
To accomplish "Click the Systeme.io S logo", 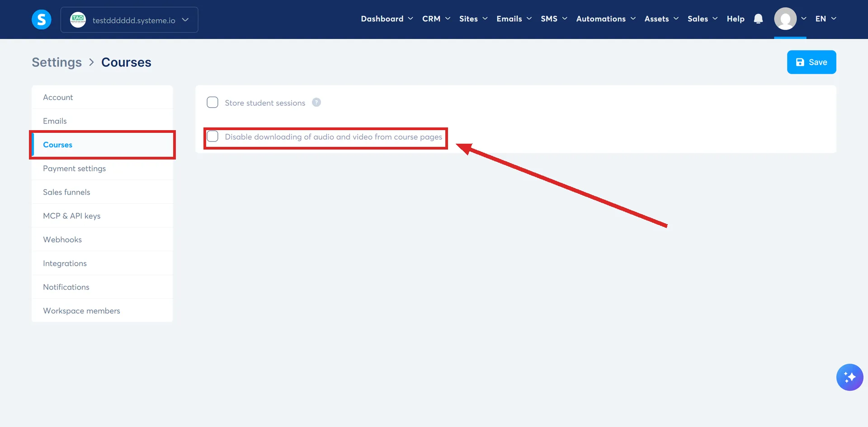I will [41, 19].
